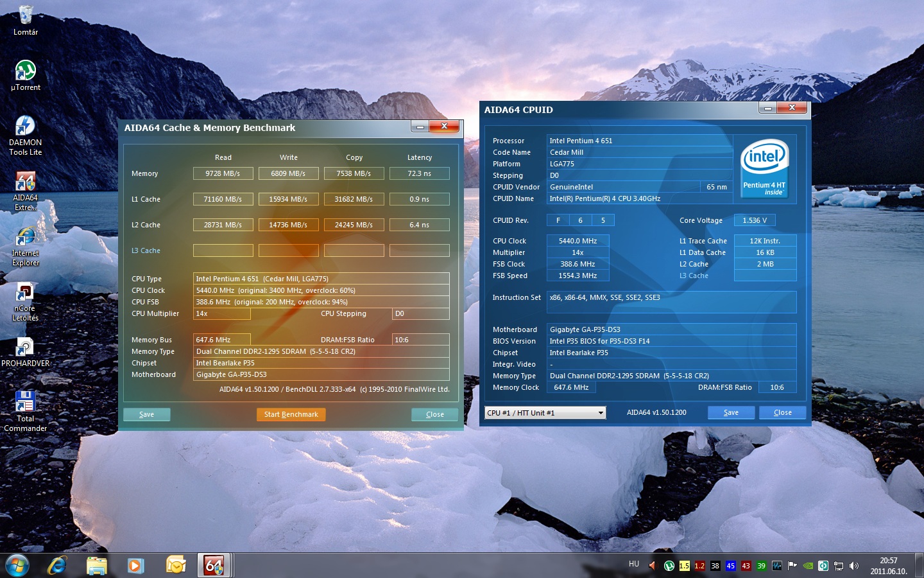Click the FSB Speed value 1554.3 MHz
Image resolution: width=924 pixels, height=578 pixels.
(x=578, y=276)
